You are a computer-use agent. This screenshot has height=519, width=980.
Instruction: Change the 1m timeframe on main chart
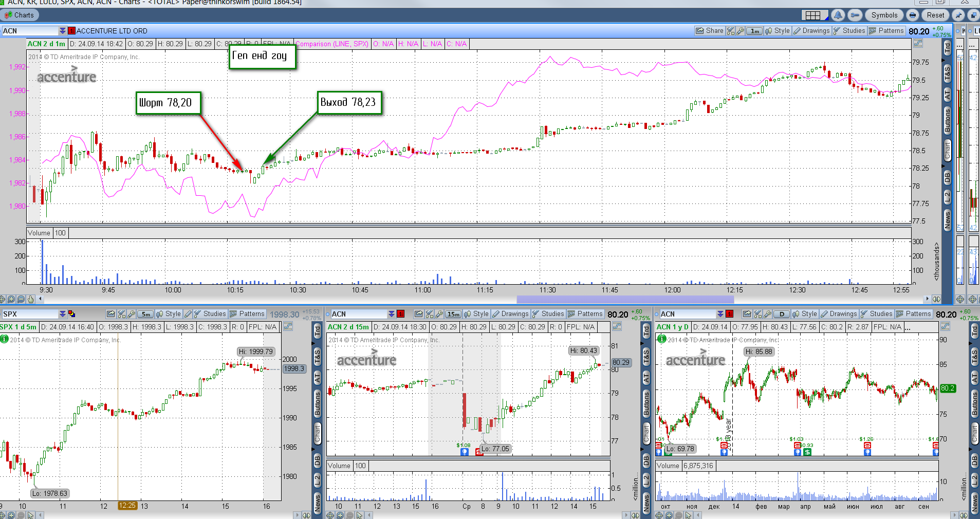point(754,31)
